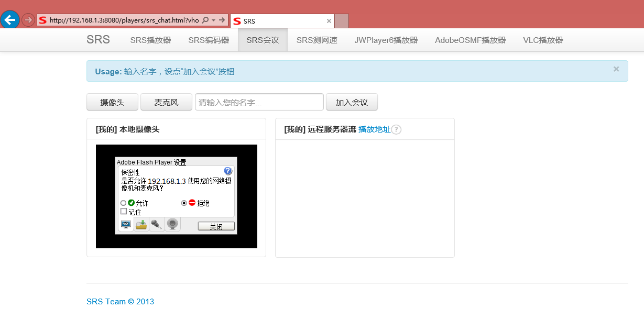Screen dimensions: 644x319
Task: Select the 拒绝 (Deny) radio button
Action: pos(184,203)
